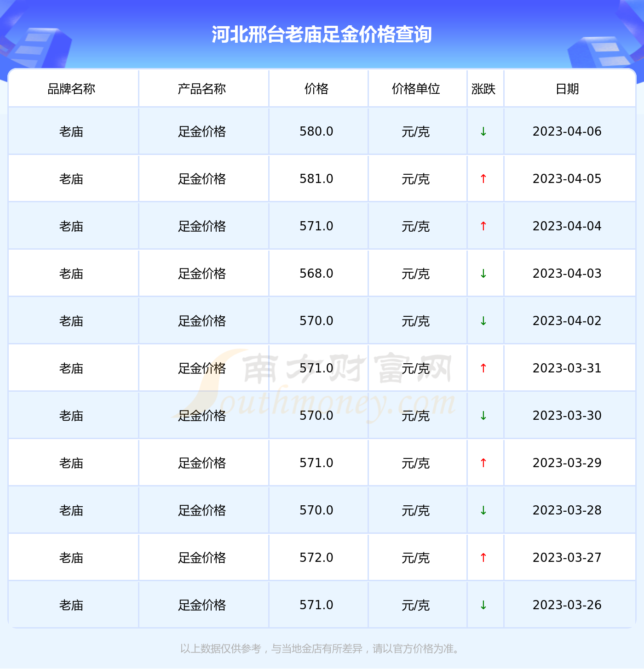Click 老庙 in the 2023-04-05 row
Image resolution: width=644 pixels, height=669 pixels.
point(71,179)
